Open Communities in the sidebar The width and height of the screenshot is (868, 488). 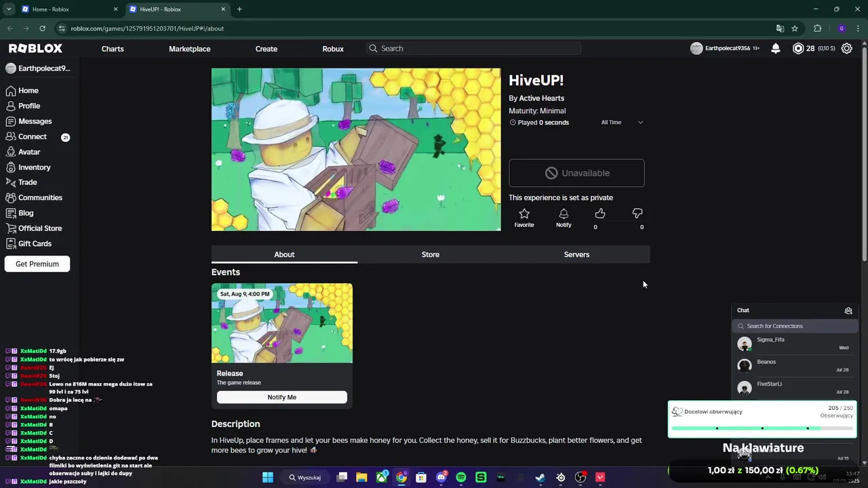pyautogui.click(x=40, y=197)
